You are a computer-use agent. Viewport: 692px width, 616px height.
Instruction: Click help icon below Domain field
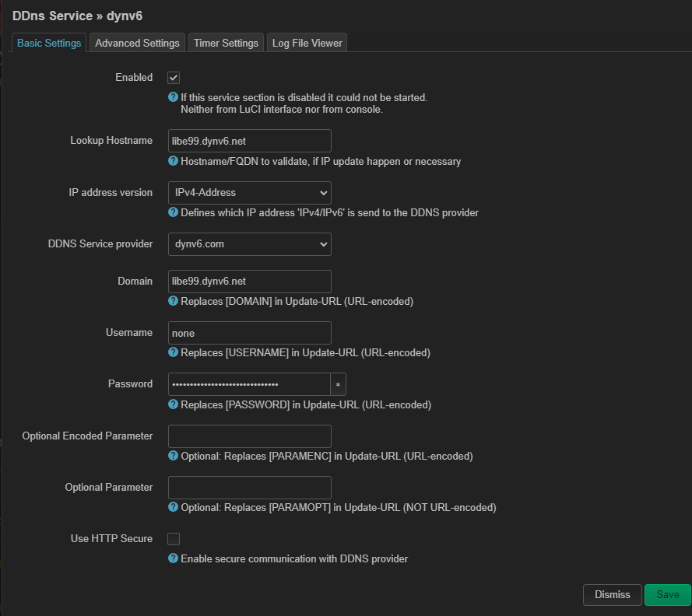173,301
